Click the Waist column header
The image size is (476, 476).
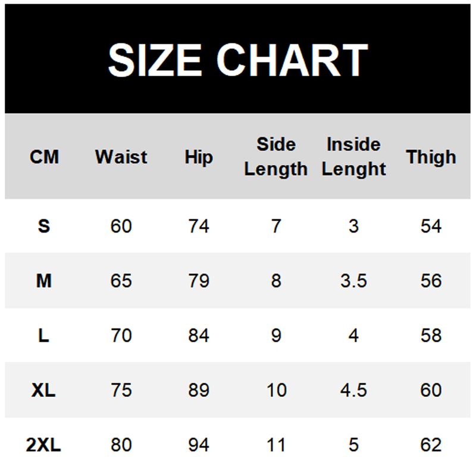point(121,157)
